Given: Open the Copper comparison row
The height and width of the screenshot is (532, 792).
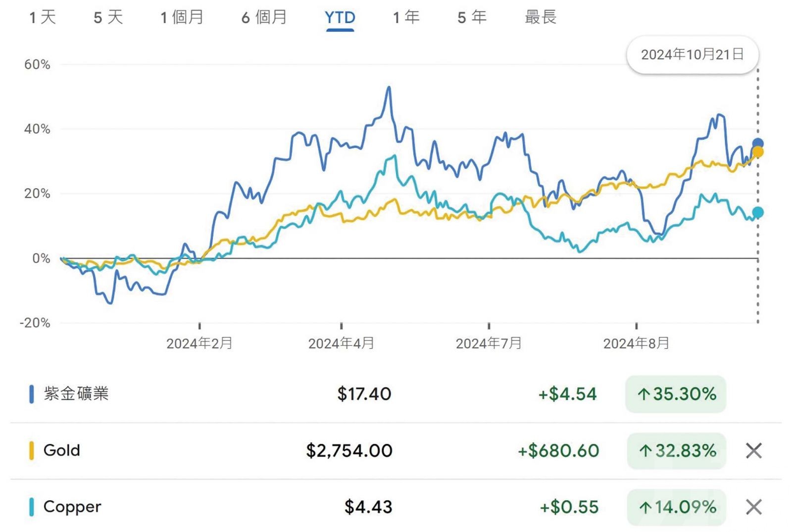Looking at the screenshot, I should pos(396,507).
